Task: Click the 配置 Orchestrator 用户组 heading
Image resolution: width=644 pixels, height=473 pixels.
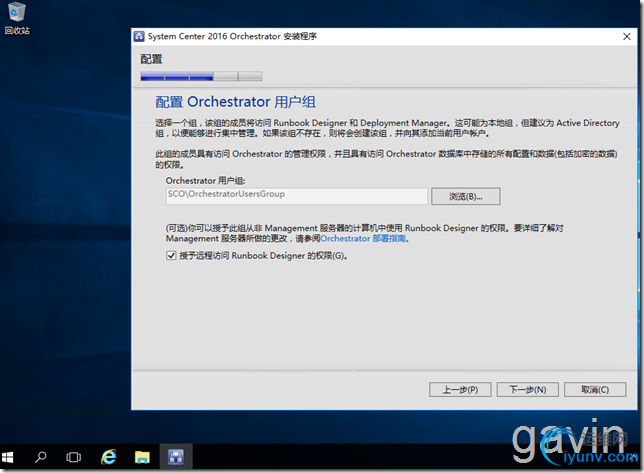Action: point(235,102)
